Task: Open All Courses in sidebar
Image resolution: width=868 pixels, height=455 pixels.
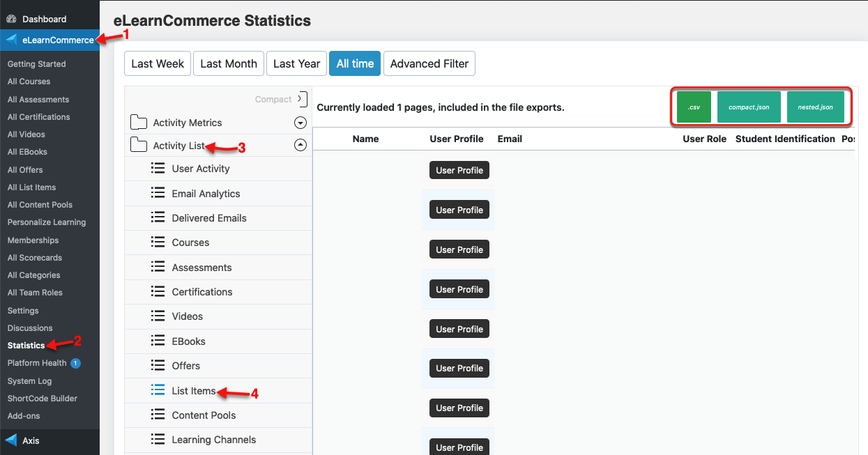Action: coord(29,82)
